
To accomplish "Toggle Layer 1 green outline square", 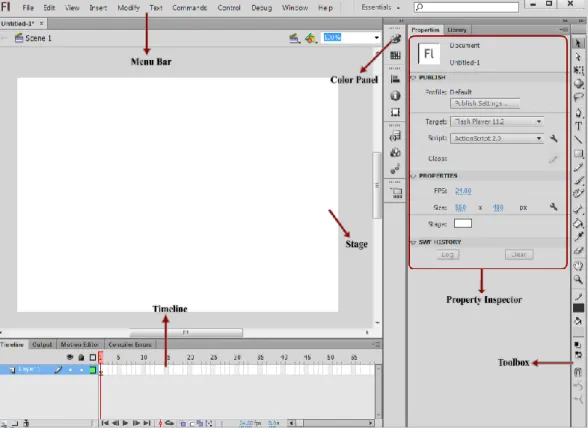I will [93, 370].
